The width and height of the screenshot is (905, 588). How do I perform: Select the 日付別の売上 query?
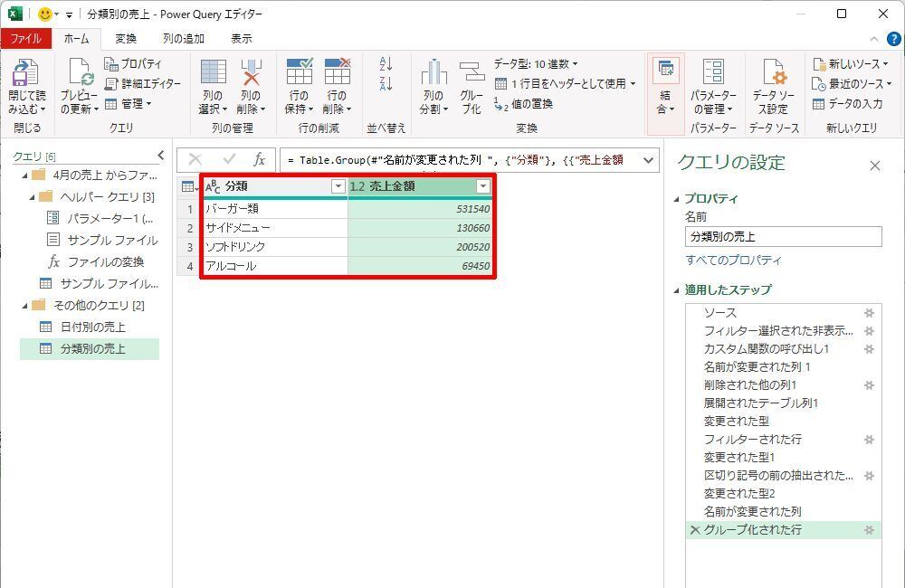pos(92,327)
